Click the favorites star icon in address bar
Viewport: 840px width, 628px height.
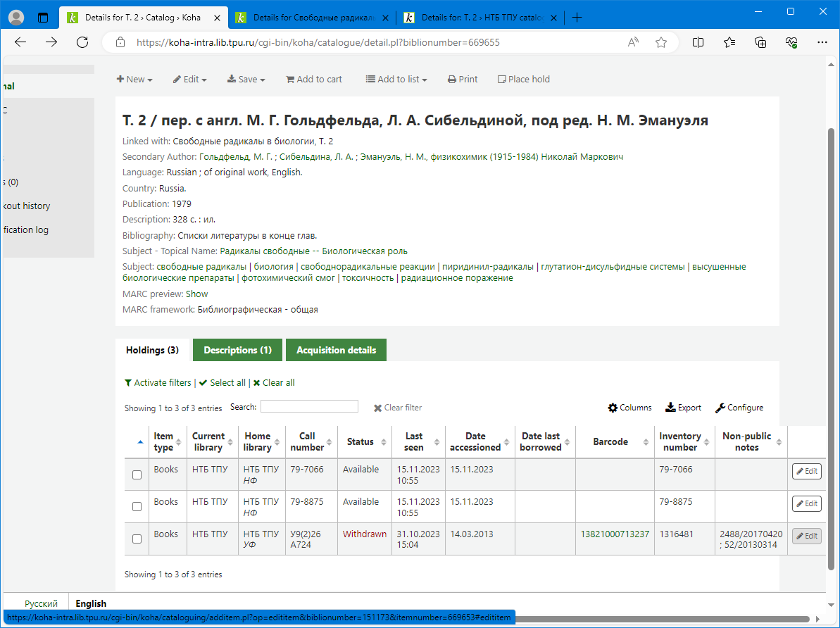660,42
